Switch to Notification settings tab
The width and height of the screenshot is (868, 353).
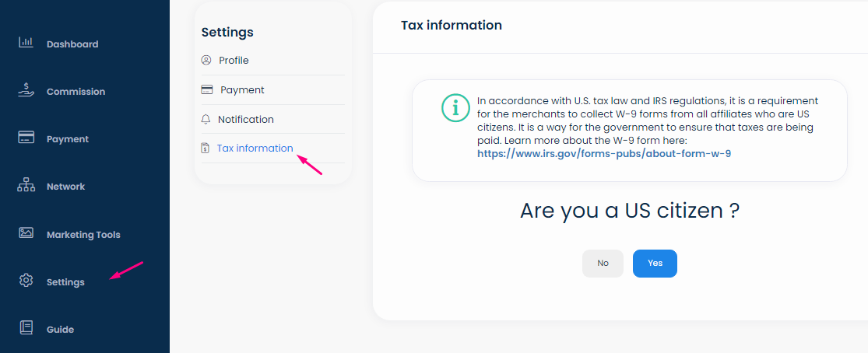pyautogui.click(x=246, y=120)
